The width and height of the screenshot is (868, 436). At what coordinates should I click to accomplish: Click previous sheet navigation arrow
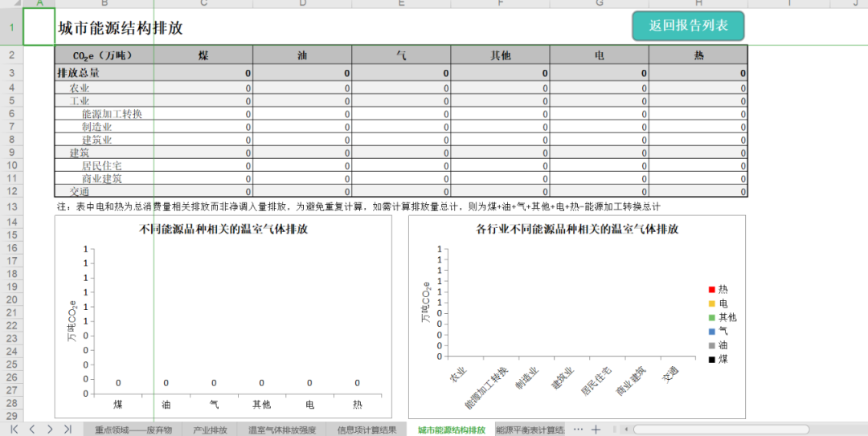32,429
